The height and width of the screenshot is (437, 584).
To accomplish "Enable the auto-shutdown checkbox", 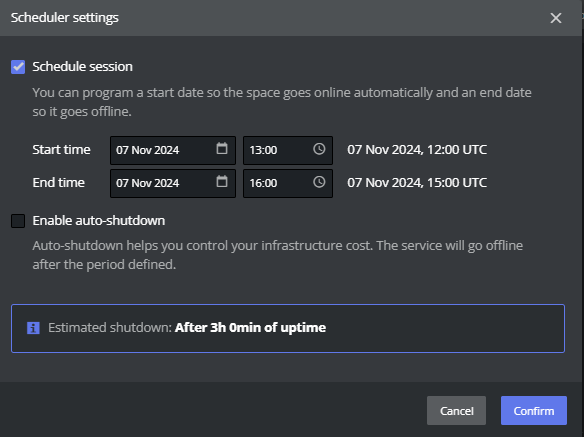I will coord(18,221).
